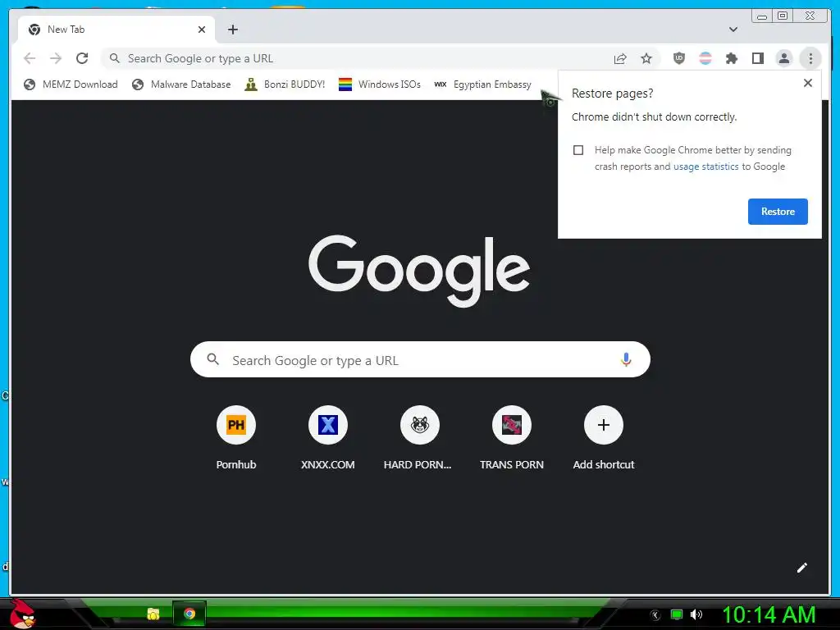Close the New Tab tab
The width and height of the screenshot is (840, 630).
pyautogui.click(x=202, y=30)
